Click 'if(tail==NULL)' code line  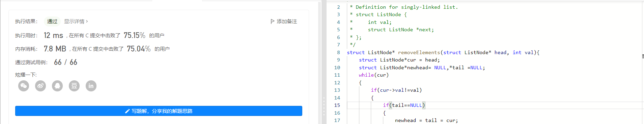coord(404,105)
